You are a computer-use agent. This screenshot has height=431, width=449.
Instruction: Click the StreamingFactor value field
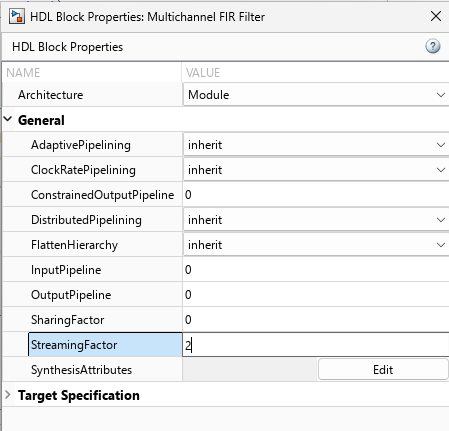pos(316,345)
